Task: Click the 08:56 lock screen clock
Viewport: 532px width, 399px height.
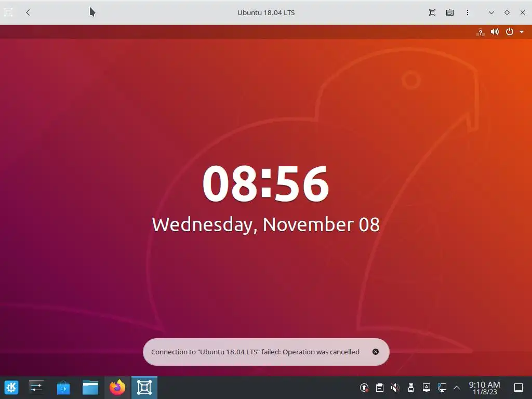Action: [265, 183]
